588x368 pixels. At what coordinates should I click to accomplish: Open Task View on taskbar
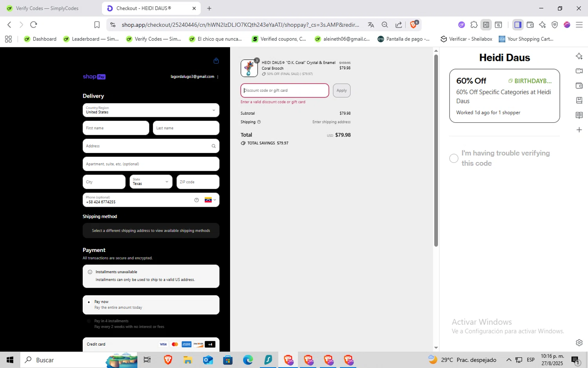[147, 360]
